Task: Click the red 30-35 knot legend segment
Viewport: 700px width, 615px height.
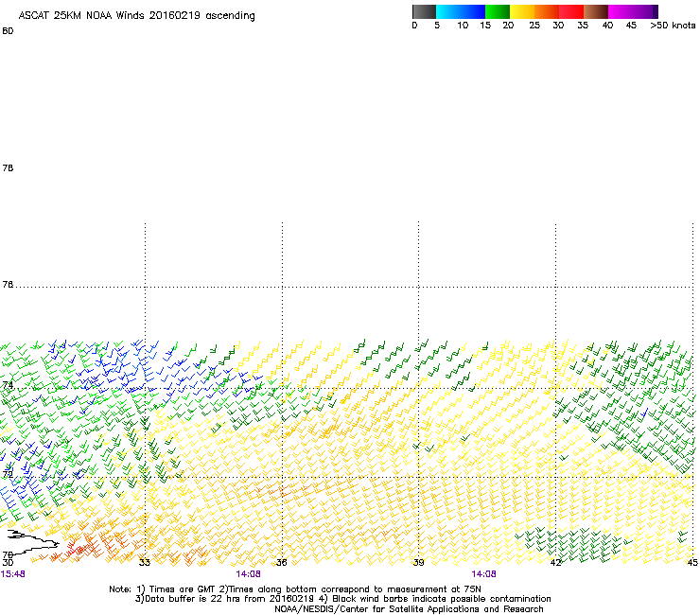Action: pos(571,11)
